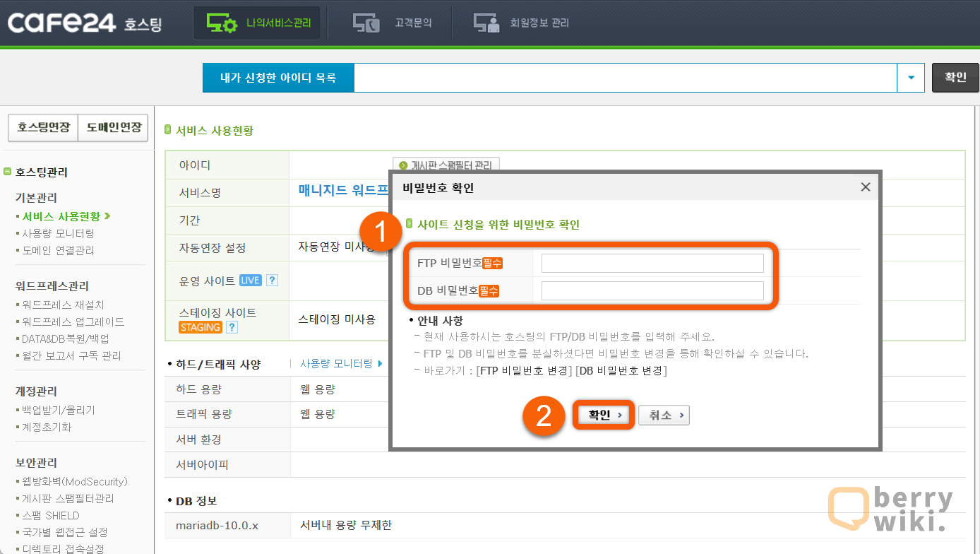Click the 회원정보 관리 person icon

486,23
